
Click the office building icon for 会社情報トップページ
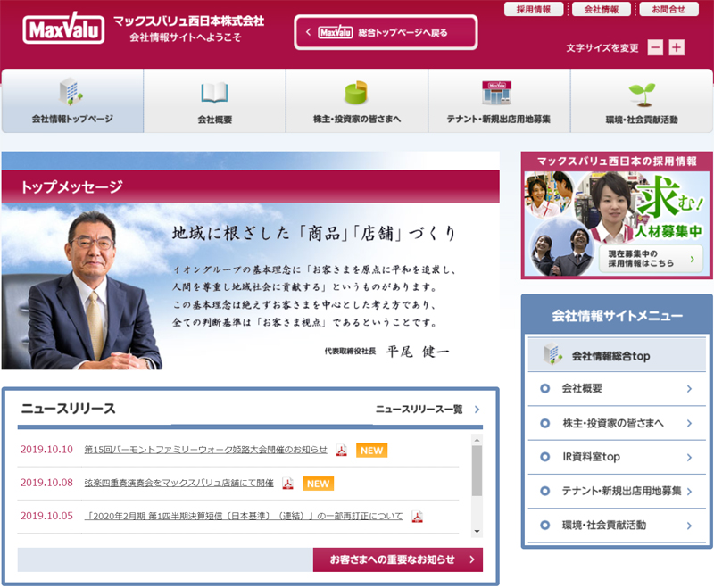click(71, 92)
